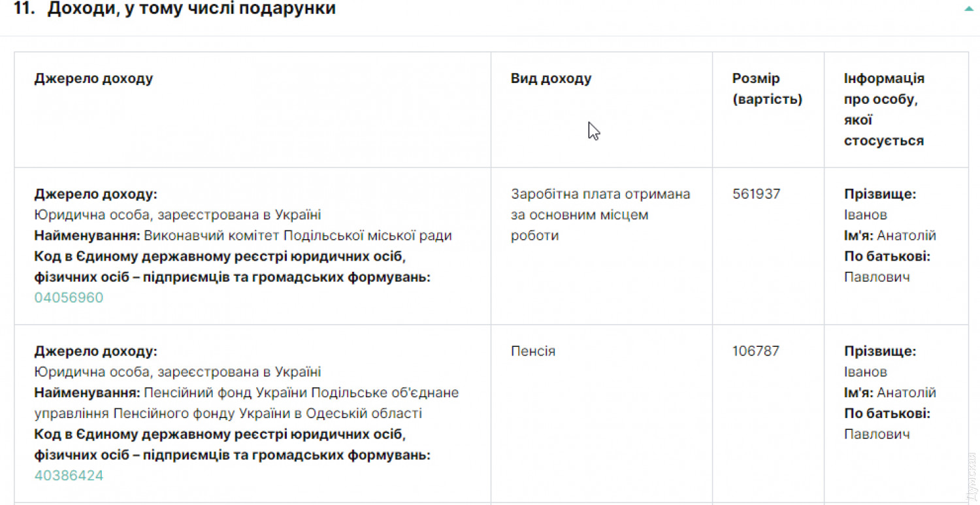Click the 'Заробітна плата' income type cell
This screenshot has width=980, height=505.
600,214
